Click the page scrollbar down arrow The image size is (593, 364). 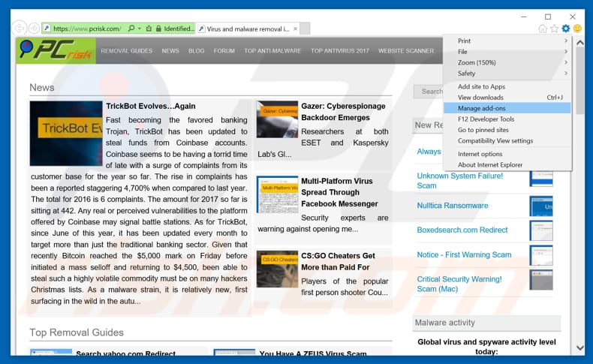(579, 347)
